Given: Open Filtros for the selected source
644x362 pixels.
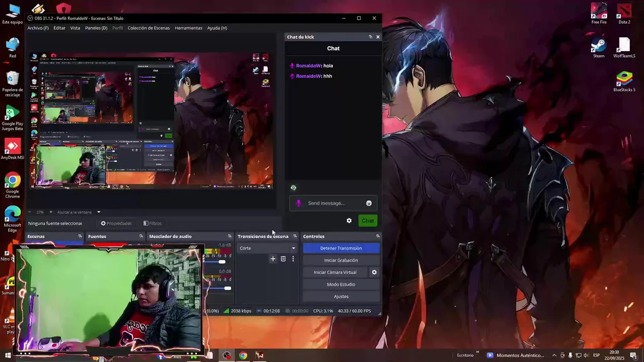Looking at the screenshot, I should click(152, 223).
